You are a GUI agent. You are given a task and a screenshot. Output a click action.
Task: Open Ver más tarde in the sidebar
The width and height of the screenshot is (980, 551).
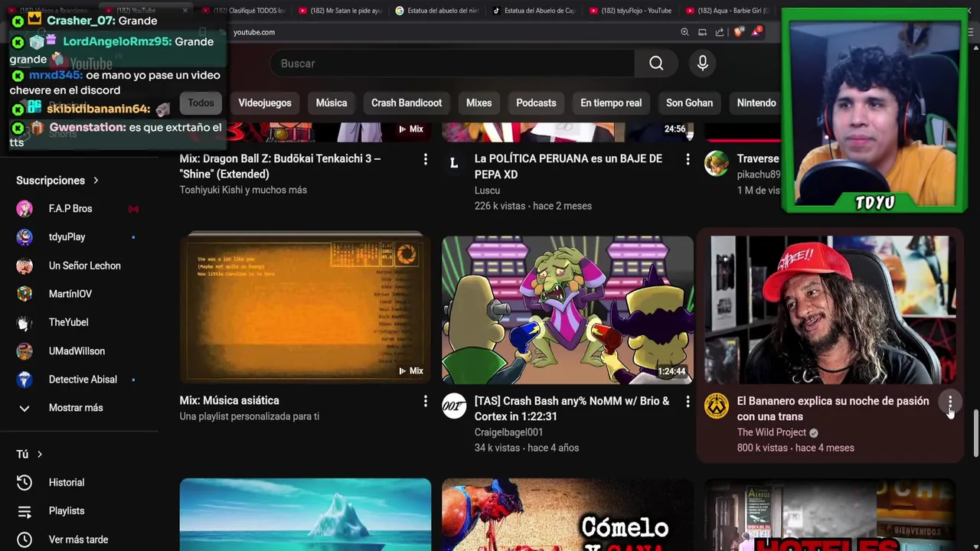pyautogui.click(x=80, y=540)
